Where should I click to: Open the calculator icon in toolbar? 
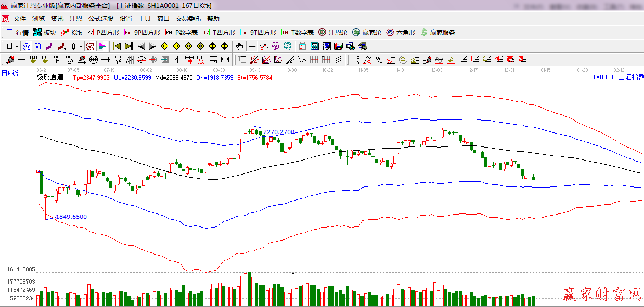coord(314,46)
